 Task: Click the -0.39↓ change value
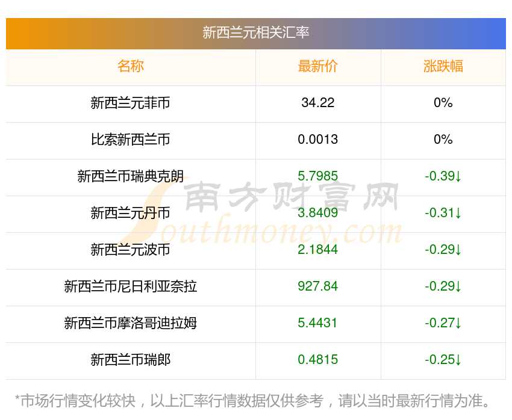(x=443, y=176)
